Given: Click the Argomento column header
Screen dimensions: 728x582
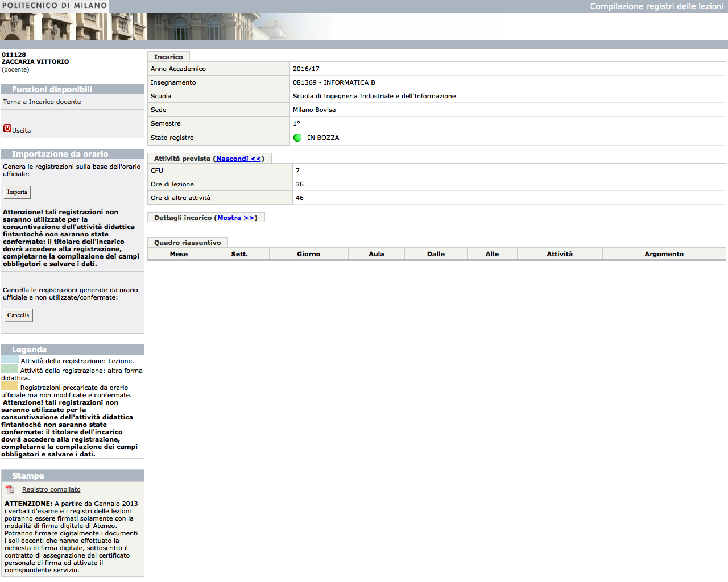Looking at the screenshot, I should (664, 253).
